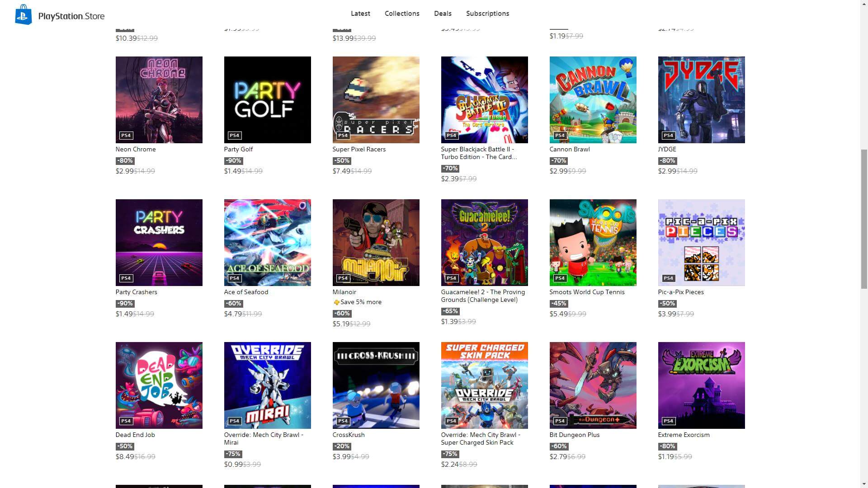Open the Collections tab
Viewport: 868px width, 488px height.
click(402, 14)
